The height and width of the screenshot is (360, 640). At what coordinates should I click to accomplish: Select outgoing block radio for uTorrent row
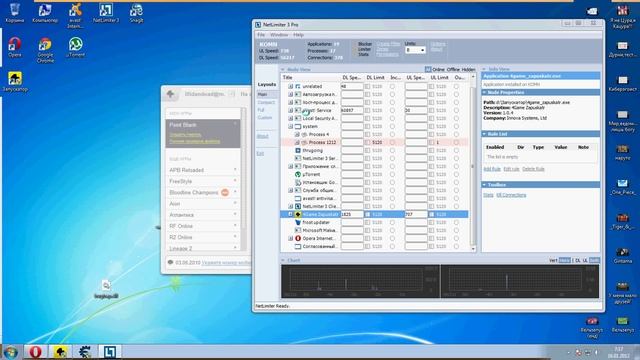[456, 174]
